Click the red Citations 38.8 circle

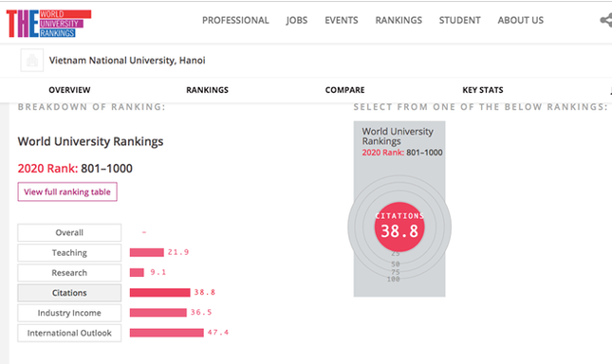pos(399,227)
